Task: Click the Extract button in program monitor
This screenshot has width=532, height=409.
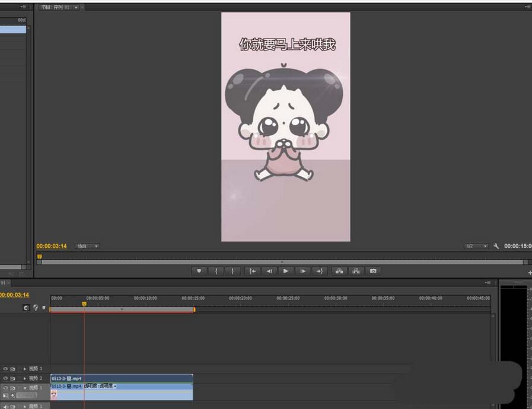Action: [x=356, y=271]
